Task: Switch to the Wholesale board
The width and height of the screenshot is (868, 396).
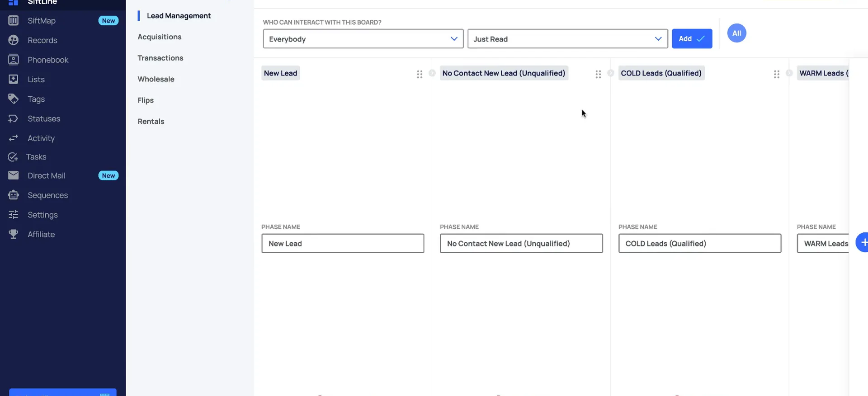Action: 156,79
